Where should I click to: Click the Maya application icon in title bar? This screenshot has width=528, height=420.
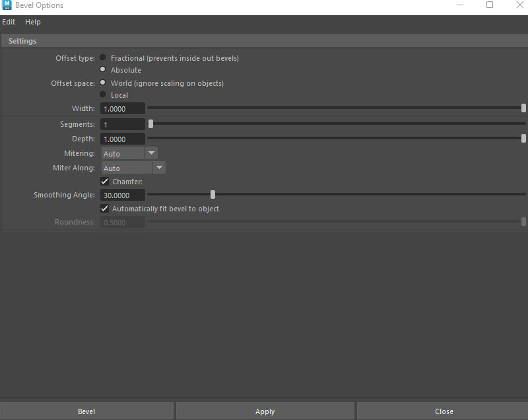click(x=7, y=5)
